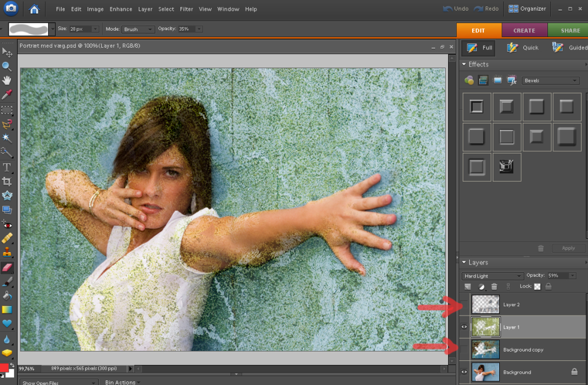Show Layer 2 by clicking its visibility box

click(x=464, y=304)
